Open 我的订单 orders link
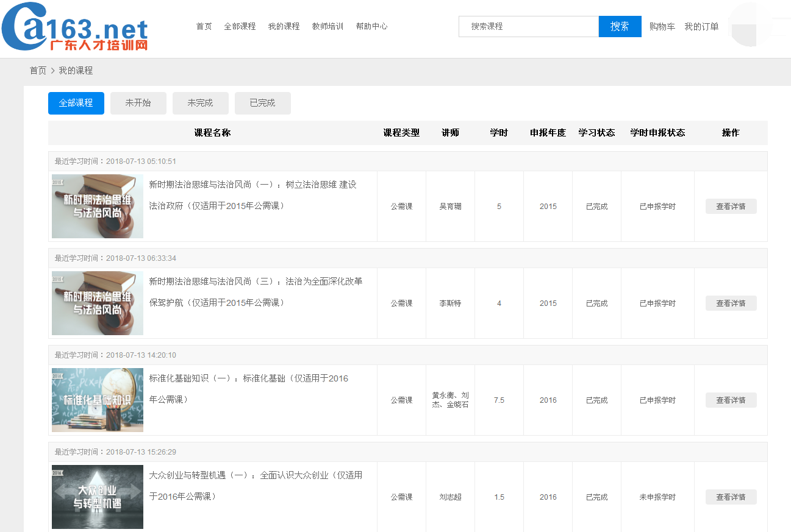This screenshot has height=532, width=791. 701,26
